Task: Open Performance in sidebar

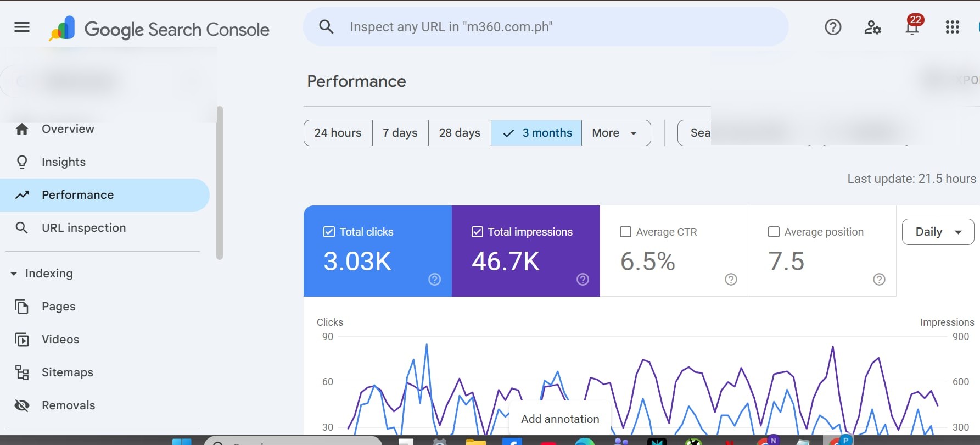Action: point(104,195)
